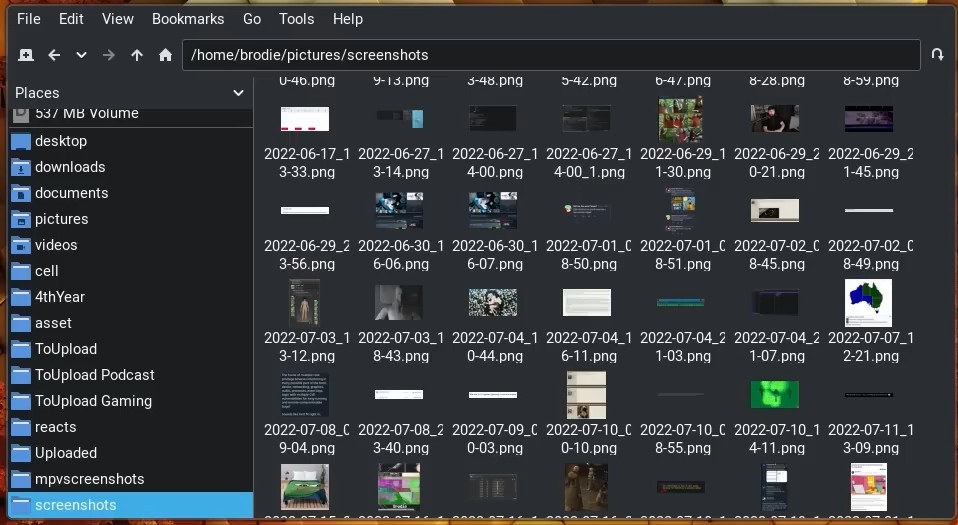Viewport: 958px width, 525px height.
Task: Open the Uploaded bookmark folder
Action: (x=131, y=453)
